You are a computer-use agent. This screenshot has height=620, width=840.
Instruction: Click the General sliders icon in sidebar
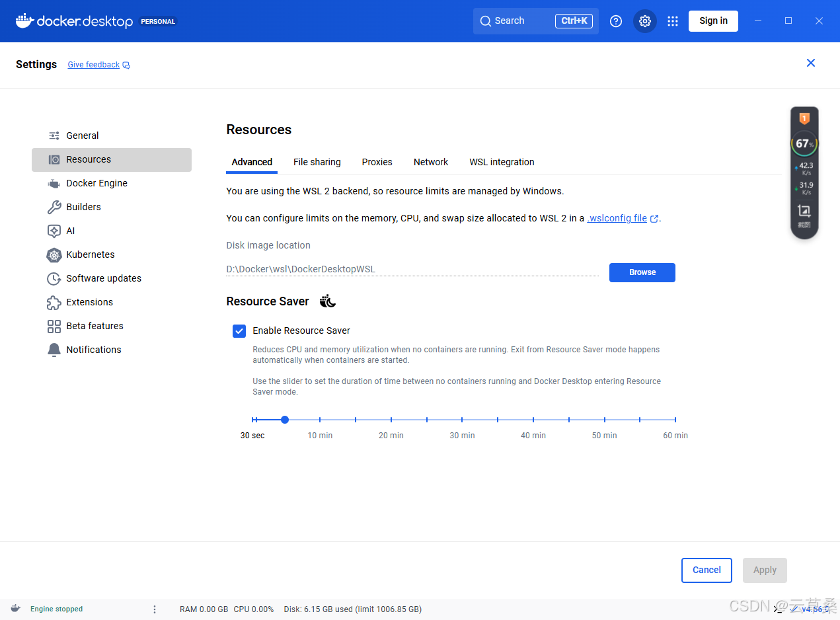tap(54, 136)
